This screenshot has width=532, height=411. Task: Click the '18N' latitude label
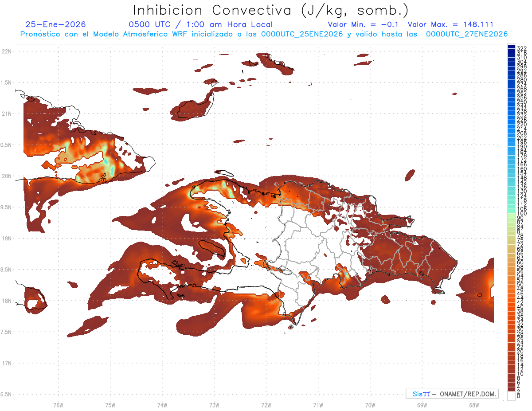pos(7,301)
